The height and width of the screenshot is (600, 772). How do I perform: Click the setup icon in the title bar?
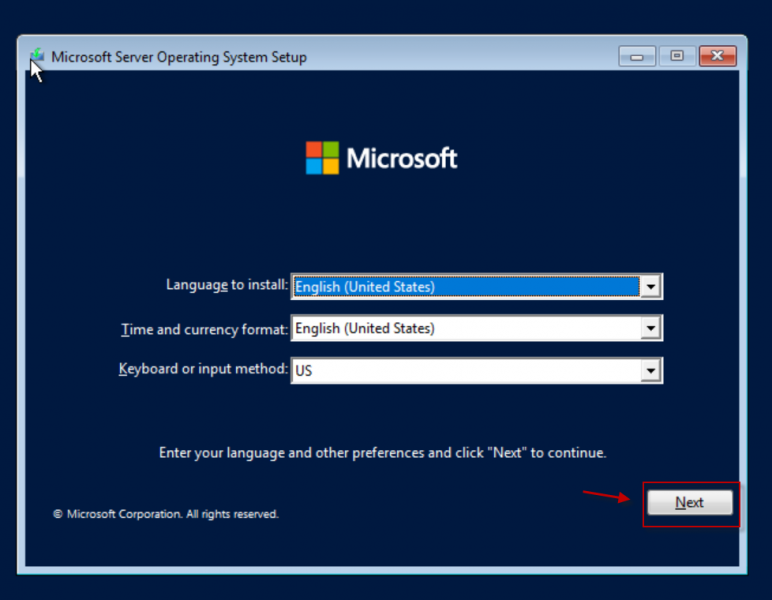(37, 56)
